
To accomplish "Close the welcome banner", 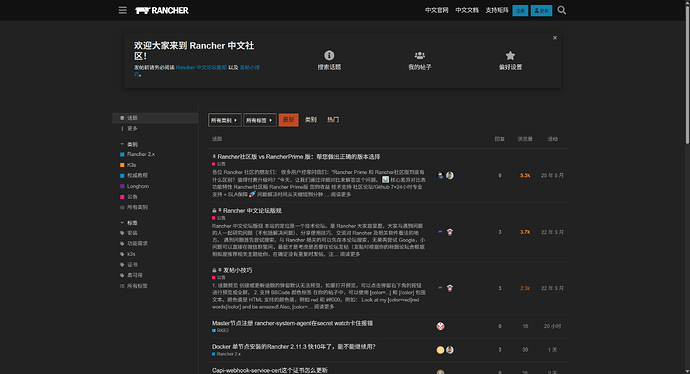I will [555, 38].
